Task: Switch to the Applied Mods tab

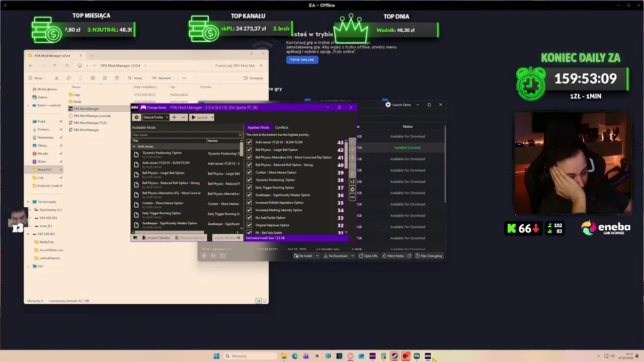Action: (258, 127)
